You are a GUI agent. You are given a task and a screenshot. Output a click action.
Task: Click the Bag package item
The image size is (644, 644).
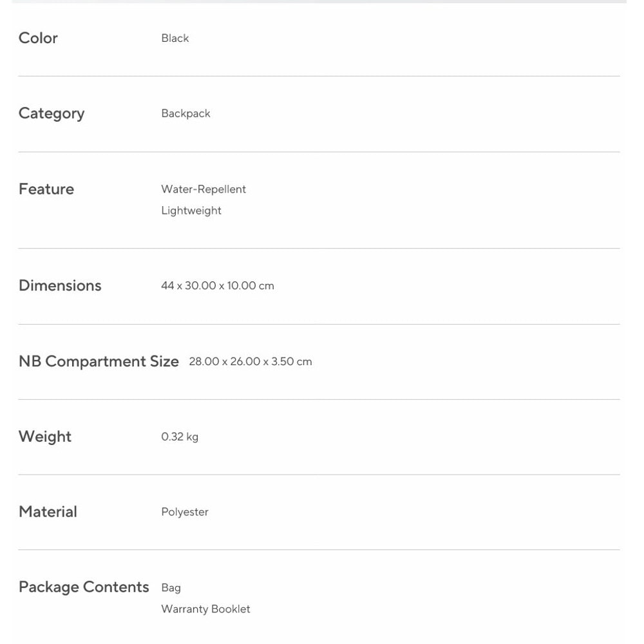click(171, 588)
